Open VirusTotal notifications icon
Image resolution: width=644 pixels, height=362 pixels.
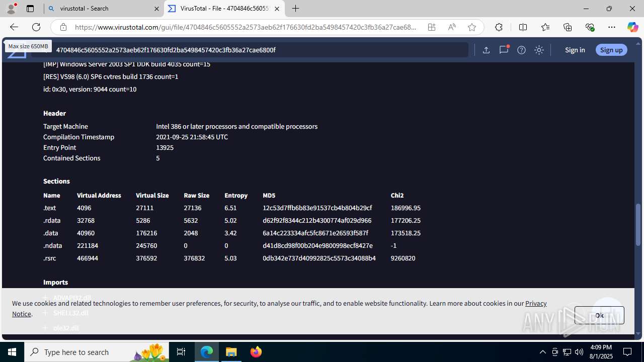pos(504,50)
